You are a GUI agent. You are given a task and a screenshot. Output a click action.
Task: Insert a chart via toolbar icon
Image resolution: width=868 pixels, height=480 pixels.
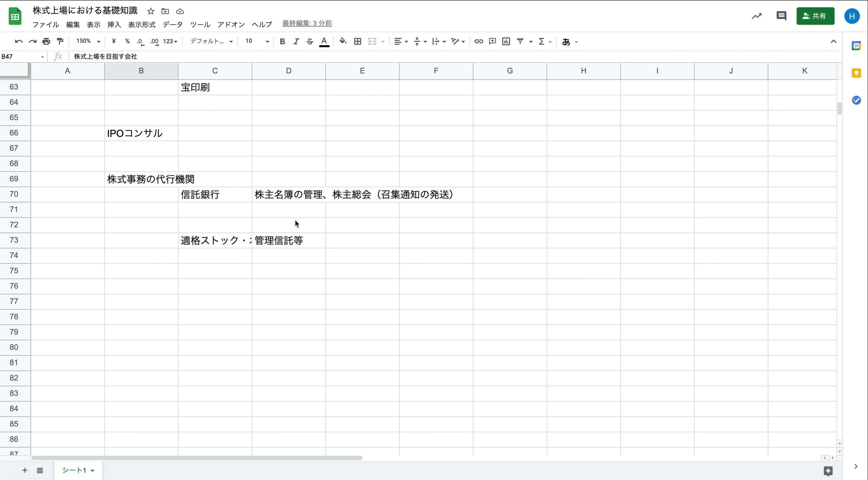[506, 41]
